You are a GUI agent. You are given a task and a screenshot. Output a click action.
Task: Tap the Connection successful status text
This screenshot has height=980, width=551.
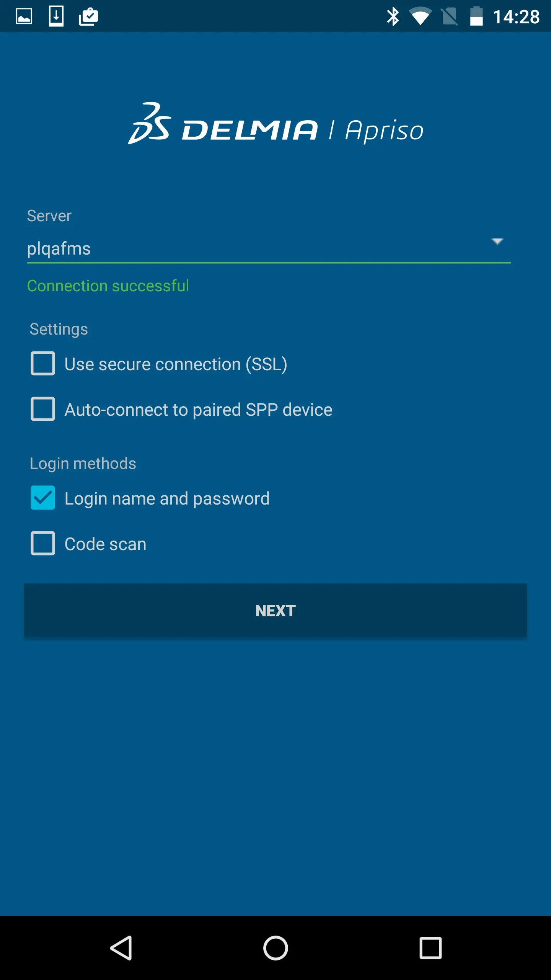108,286
